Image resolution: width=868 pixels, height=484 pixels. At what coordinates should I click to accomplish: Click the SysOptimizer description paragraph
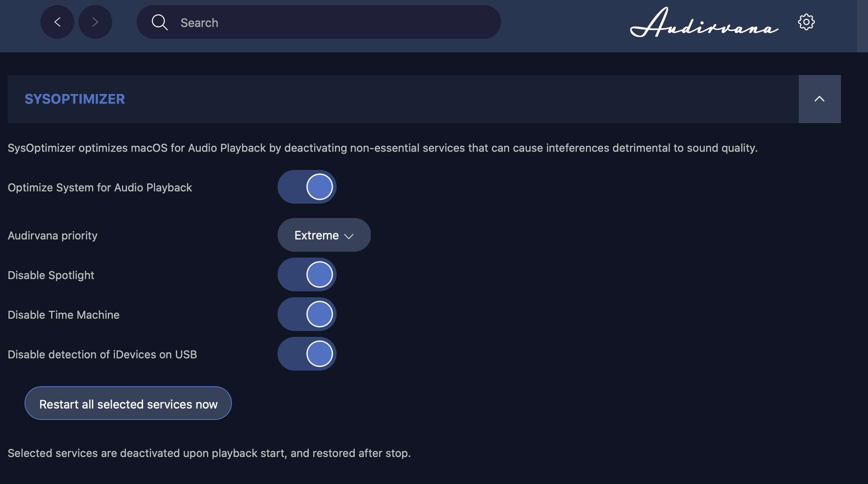pyautogui.click(x=383, y=148)
